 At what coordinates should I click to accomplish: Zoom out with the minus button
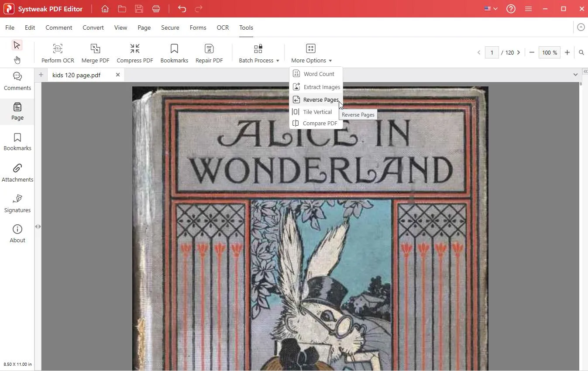[532, 52]
